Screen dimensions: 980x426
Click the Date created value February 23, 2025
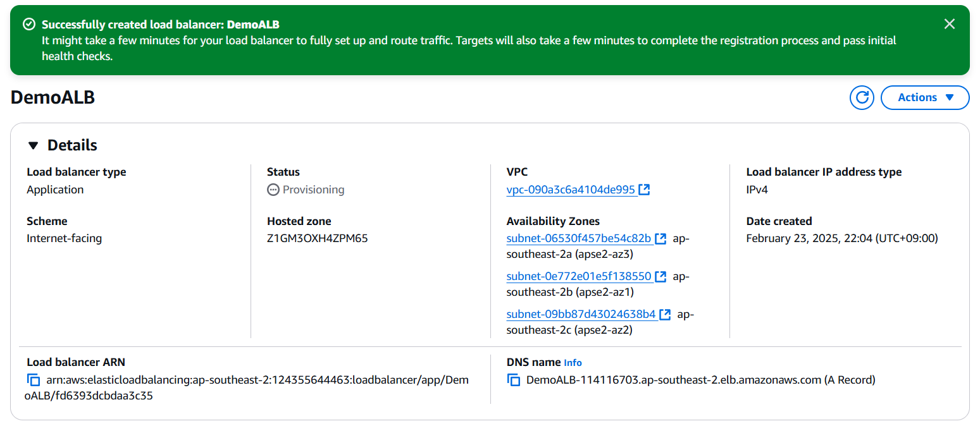(842, 238)
